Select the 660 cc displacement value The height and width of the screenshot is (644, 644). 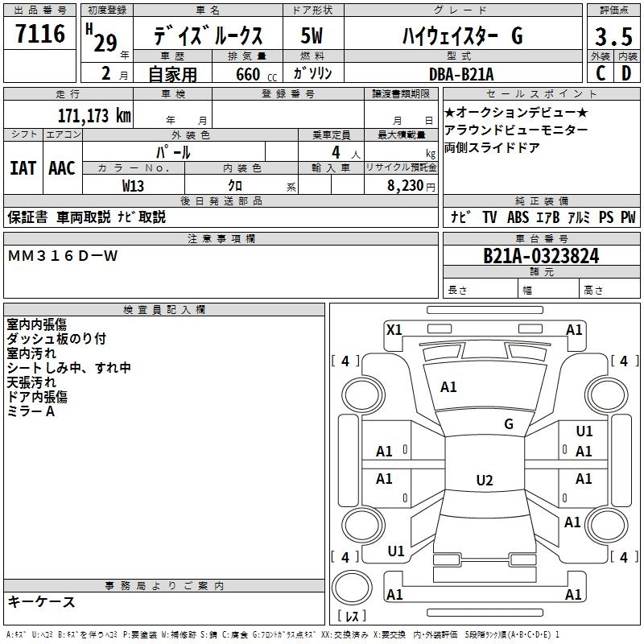[x=256, y=74]
